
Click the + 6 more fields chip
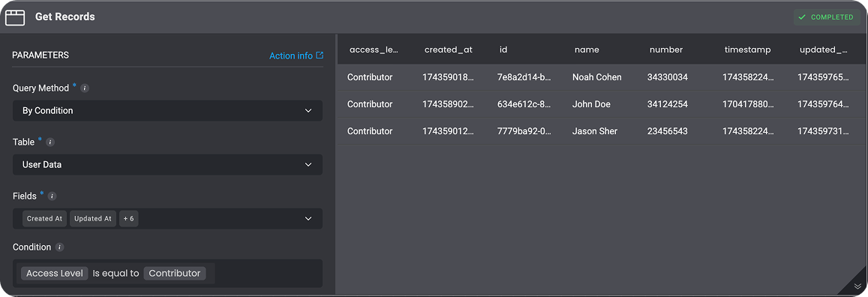tap(129, 218)
